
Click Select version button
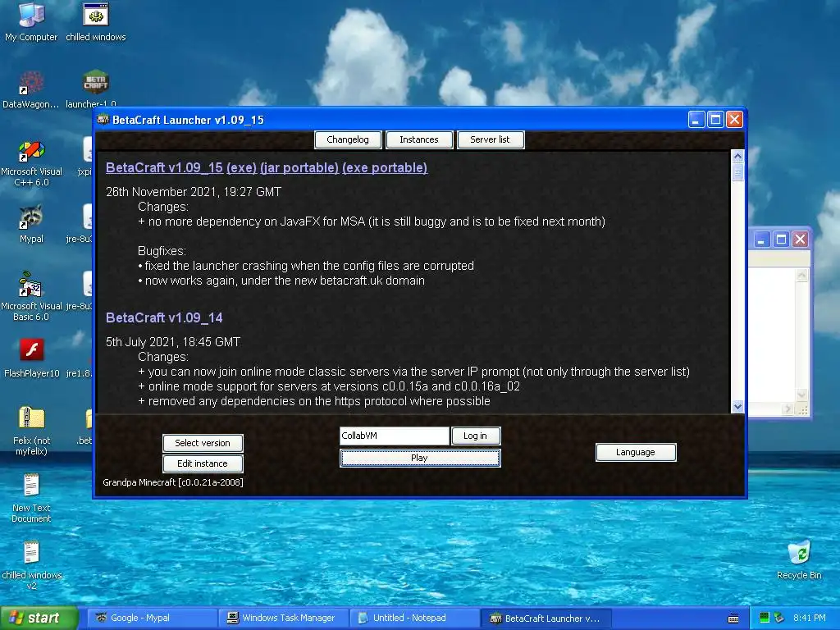[x=203, y=443]
